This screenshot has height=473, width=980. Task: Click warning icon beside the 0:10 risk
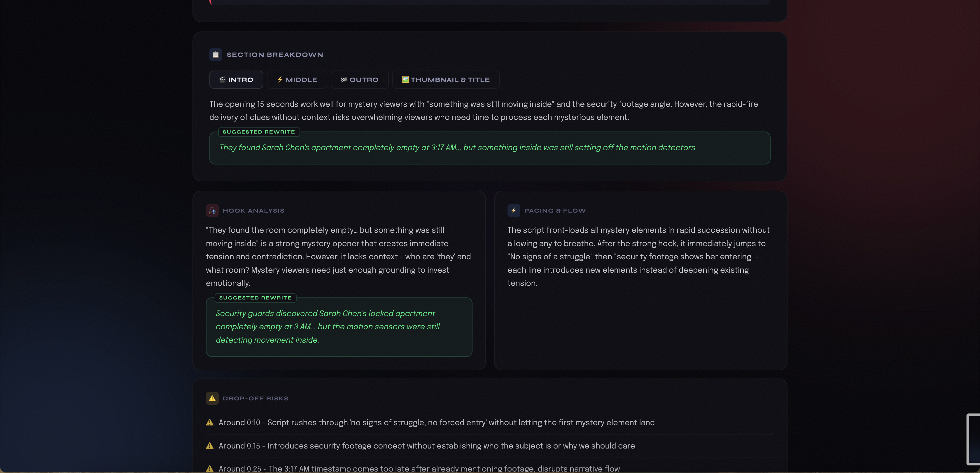click(210, 423)
